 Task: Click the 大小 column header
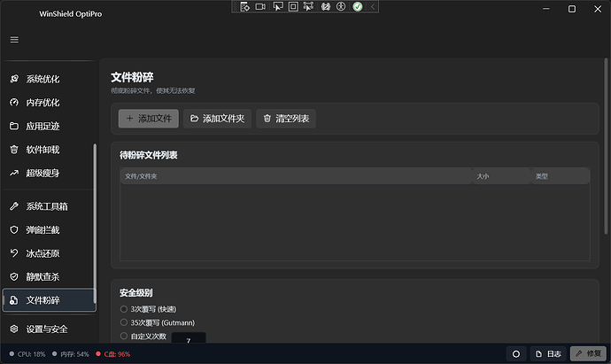[501, 176]
